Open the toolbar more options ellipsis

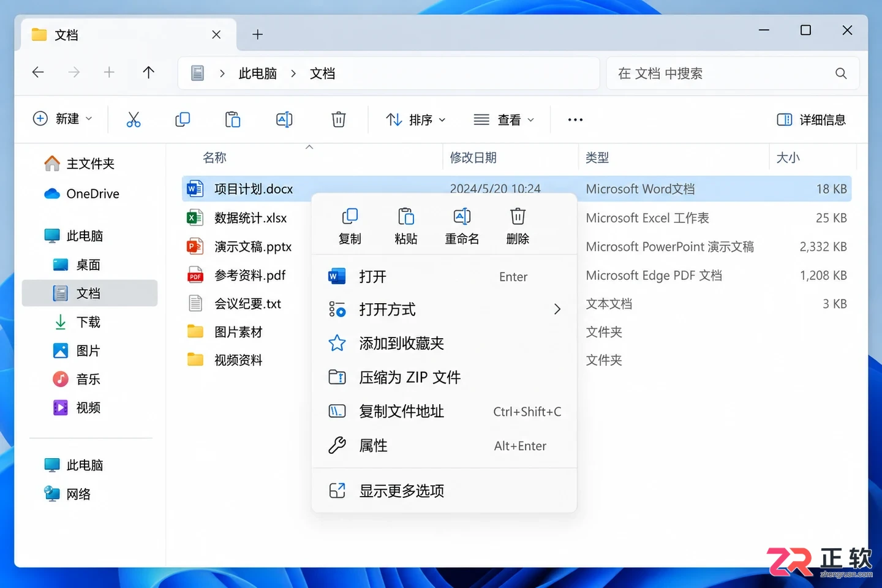[x=575, y=119]
